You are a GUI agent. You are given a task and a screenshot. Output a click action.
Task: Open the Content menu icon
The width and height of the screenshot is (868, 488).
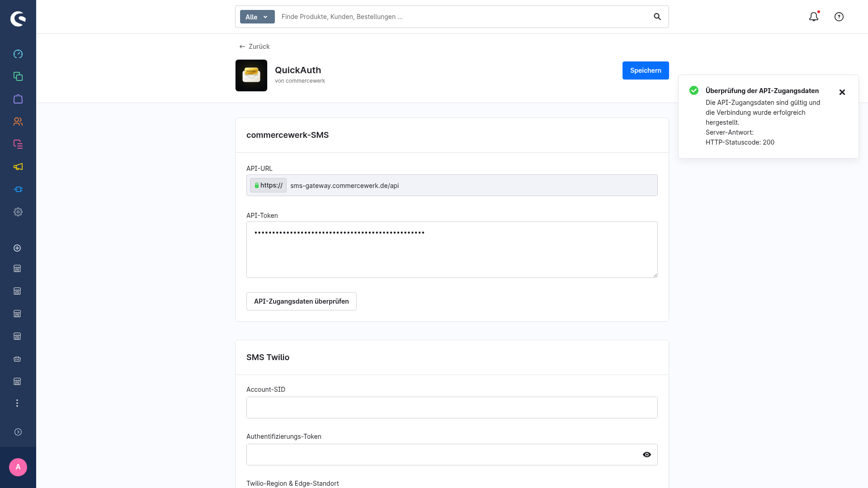click(18, 144)
